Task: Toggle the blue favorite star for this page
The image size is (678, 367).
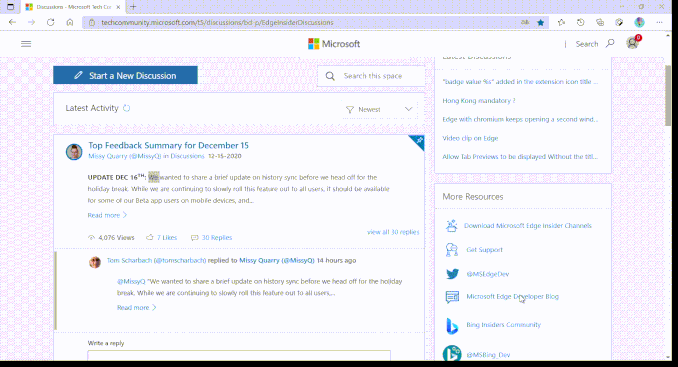Action: 540,22
